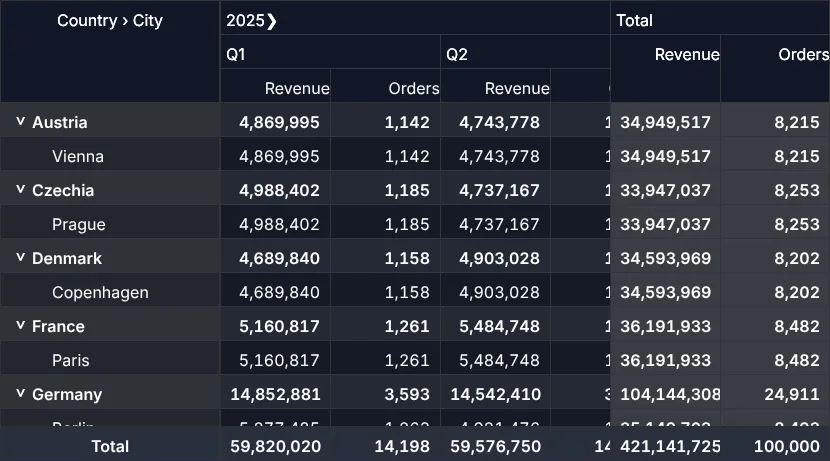830x461 pixels.
Task: Click grand total Q1 revenue 59,820,020
Action: click(275, 446)
